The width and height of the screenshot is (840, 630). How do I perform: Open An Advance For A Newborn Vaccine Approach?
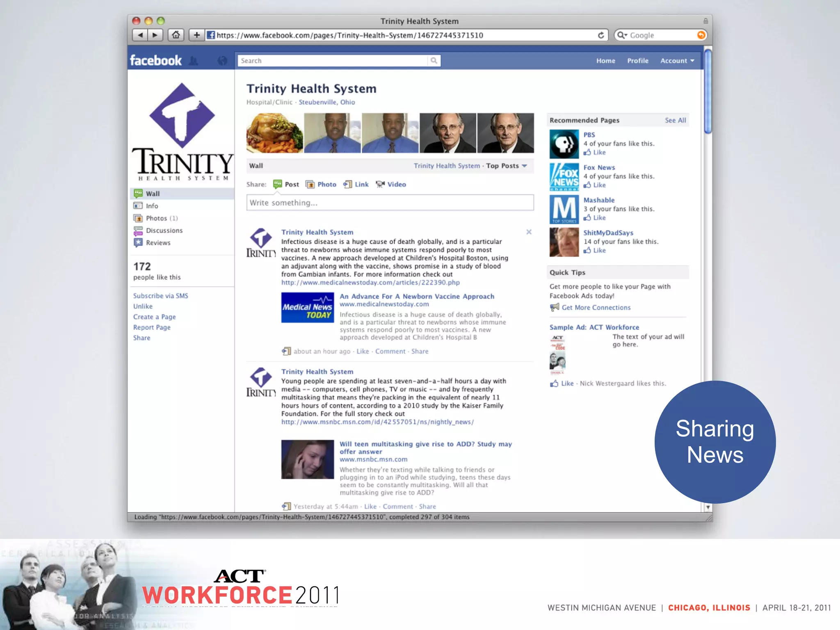click(417, 297)
